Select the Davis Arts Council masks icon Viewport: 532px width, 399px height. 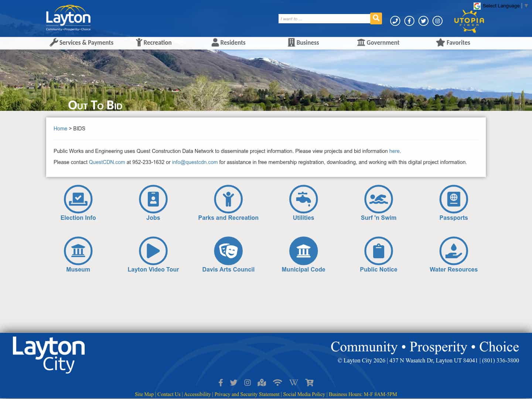(x=228, y=250)
